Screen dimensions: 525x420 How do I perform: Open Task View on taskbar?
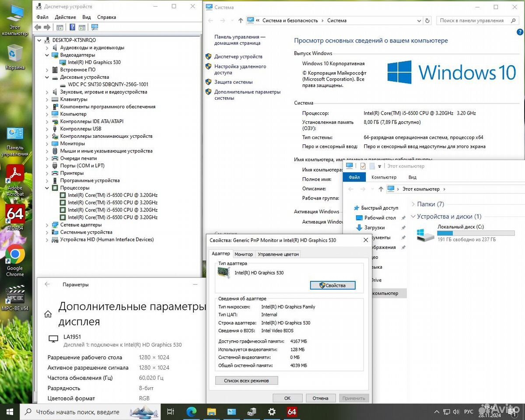click(x=171, y=412)
